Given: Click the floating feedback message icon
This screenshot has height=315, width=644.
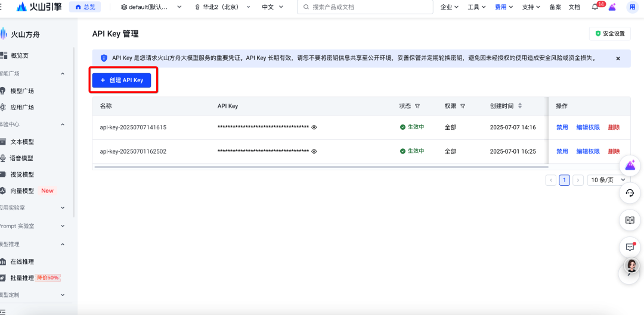Looking at the screenshot, I should click(x=630, y=247).
